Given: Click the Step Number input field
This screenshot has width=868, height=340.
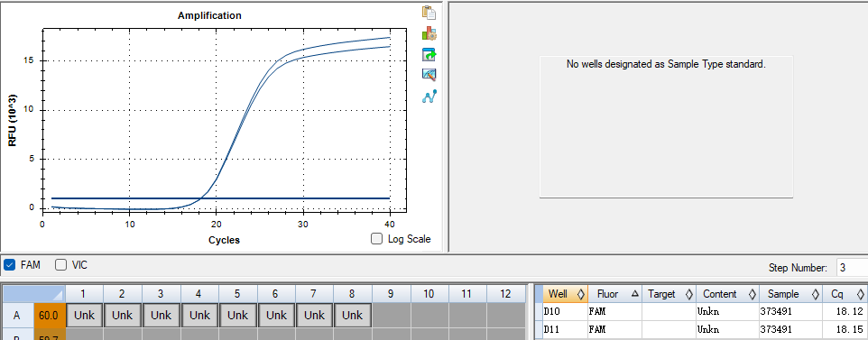Looking at the screenshot, I should [852, 268].
